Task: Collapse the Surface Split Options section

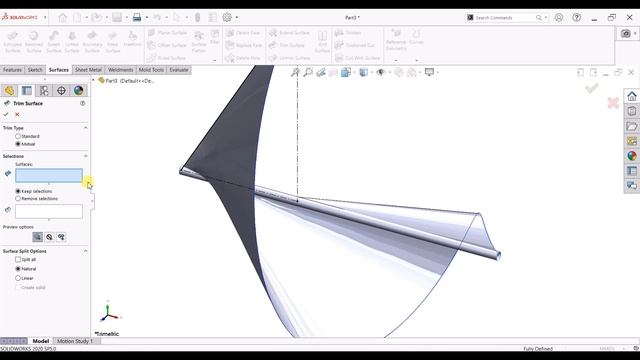Action: (85, 251)
